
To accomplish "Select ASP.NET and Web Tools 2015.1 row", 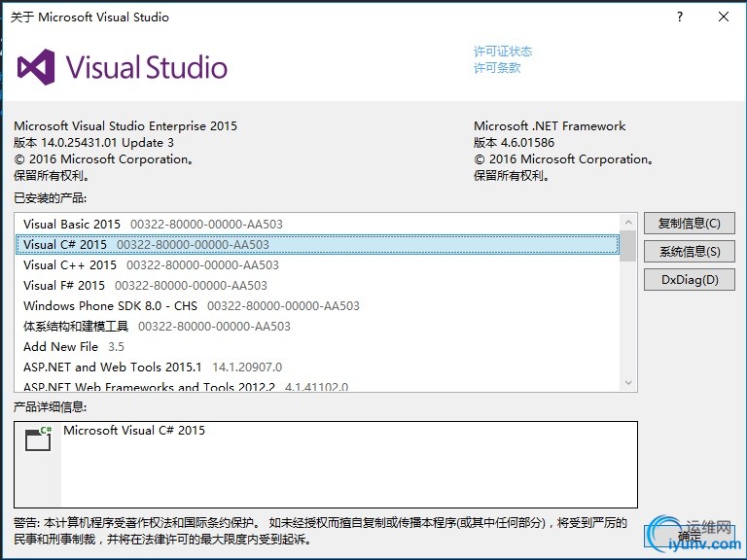I will tap(317, 367).
